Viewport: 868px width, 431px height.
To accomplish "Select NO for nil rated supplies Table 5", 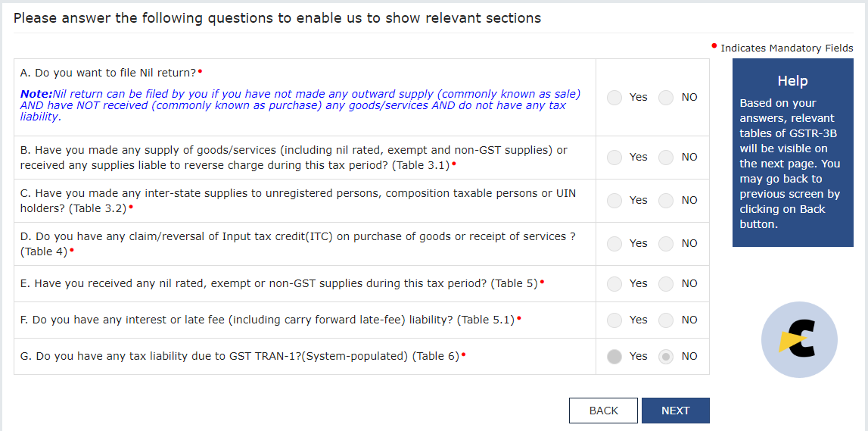I will 666,283.
